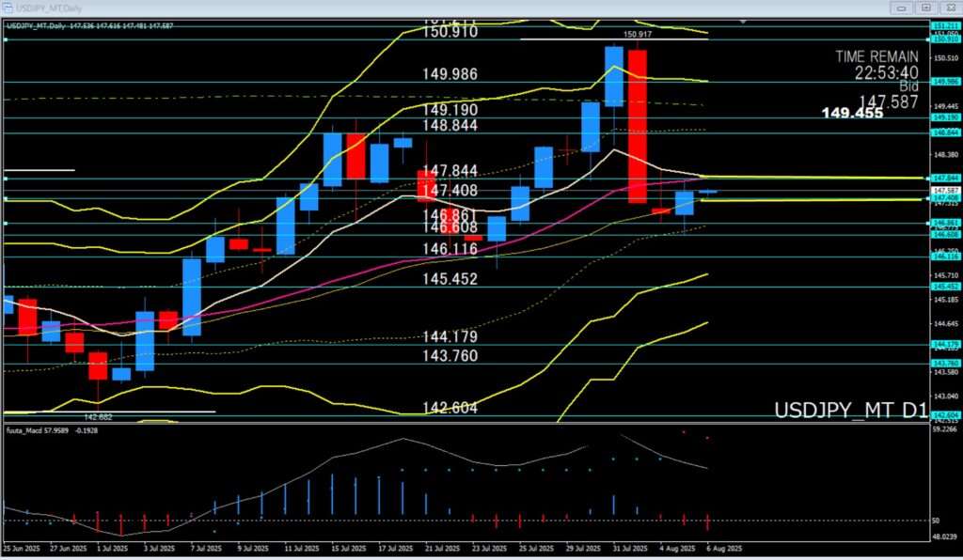Select the large 149.986 level label mid-chart
This screenshot has height=560, width=963.
[x=450, y=74]
